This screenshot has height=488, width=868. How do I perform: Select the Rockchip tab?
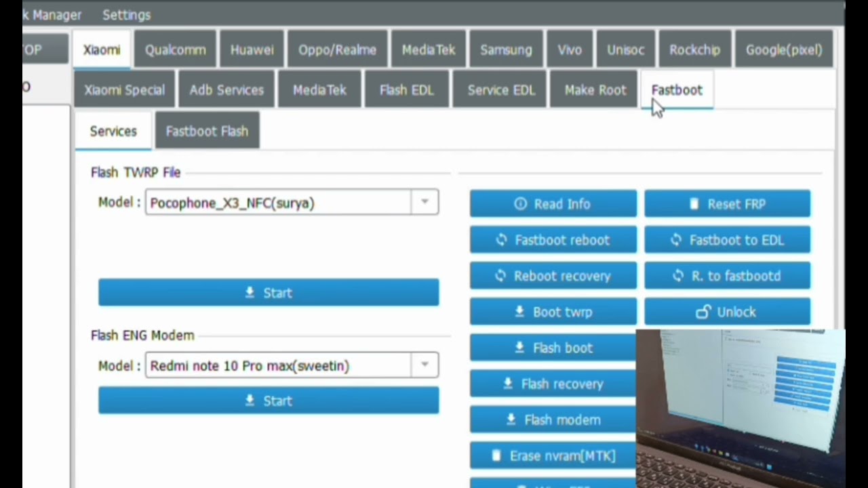694,50
